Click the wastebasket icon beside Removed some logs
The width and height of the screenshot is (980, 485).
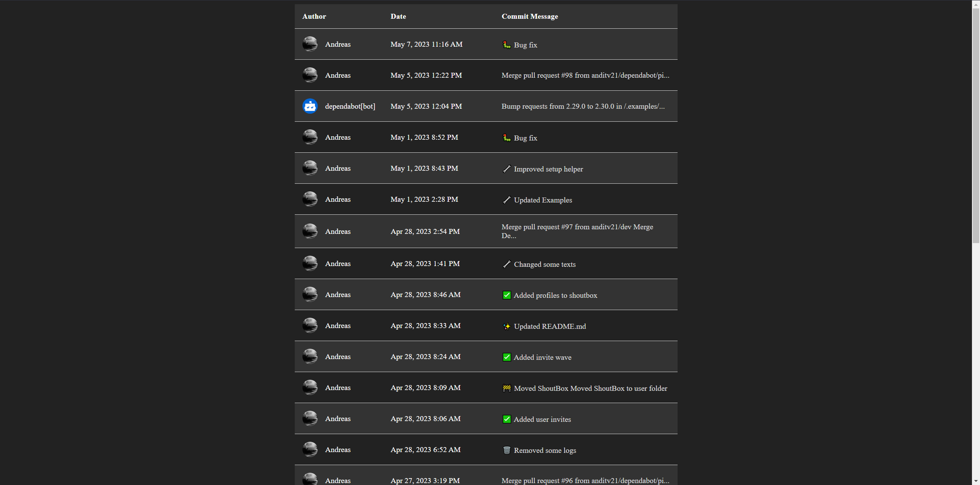(x=506, y=450)
